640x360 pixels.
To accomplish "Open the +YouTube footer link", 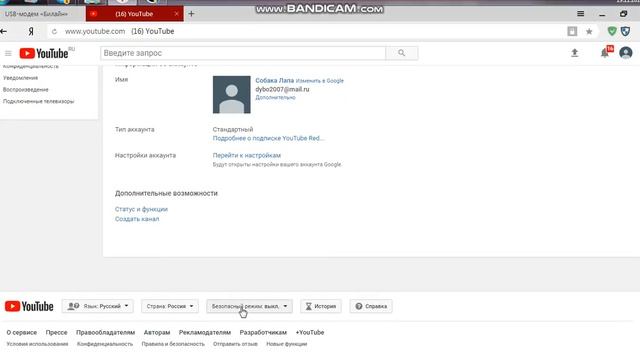I will (x=310, y=333).
